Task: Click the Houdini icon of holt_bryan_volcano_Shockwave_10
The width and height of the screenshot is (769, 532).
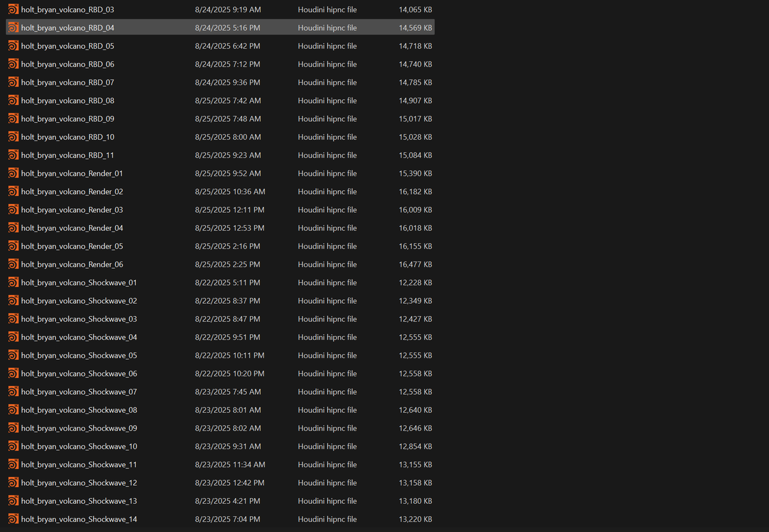Action: pos(13,446)
